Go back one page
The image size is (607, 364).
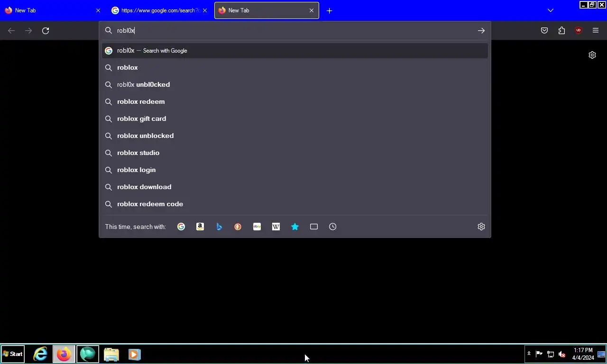point(11,30)
